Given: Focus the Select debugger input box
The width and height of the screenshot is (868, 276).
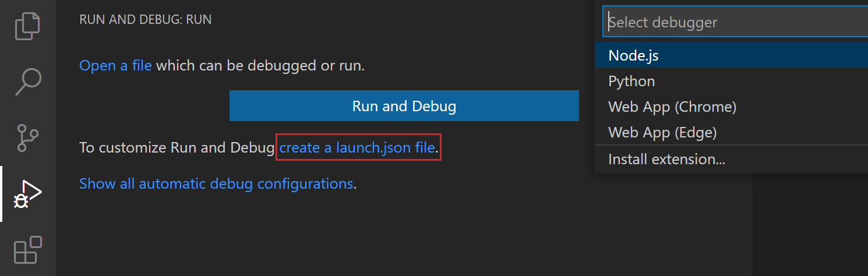Looking at the screenshot, I should pyautogui.click(x=734, y=22).
